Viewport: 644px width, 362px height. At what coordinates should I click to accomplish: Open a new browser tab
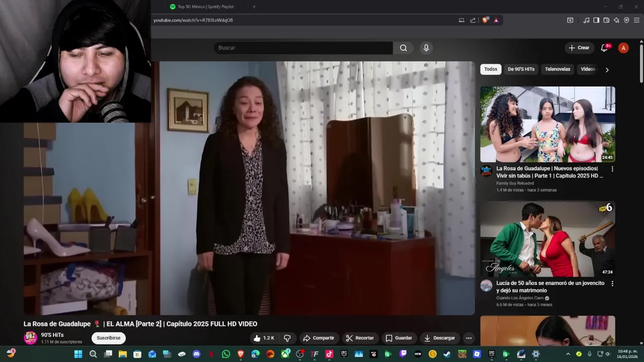[x=254, y=7]
